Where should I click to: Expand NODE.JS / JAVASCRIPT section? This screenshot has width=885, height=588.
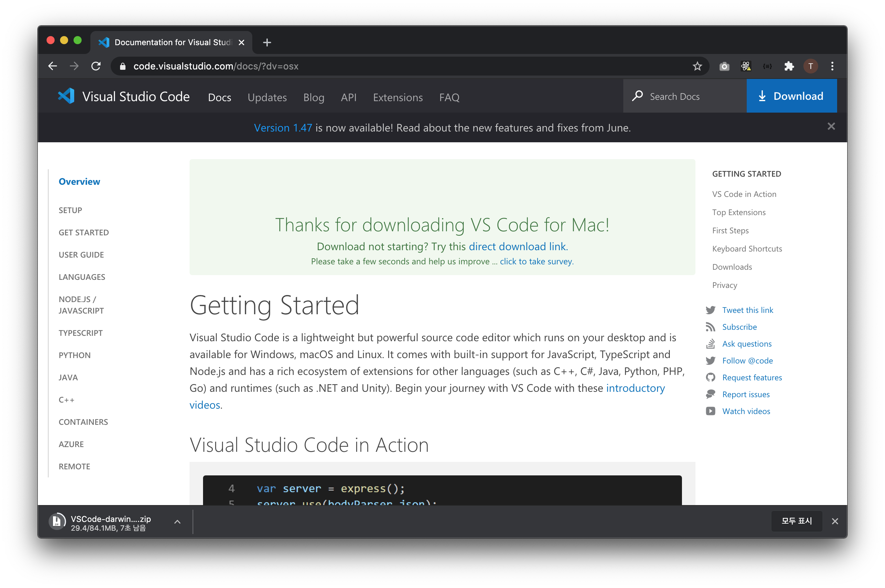pyautogui.click(x=81, y=305)
